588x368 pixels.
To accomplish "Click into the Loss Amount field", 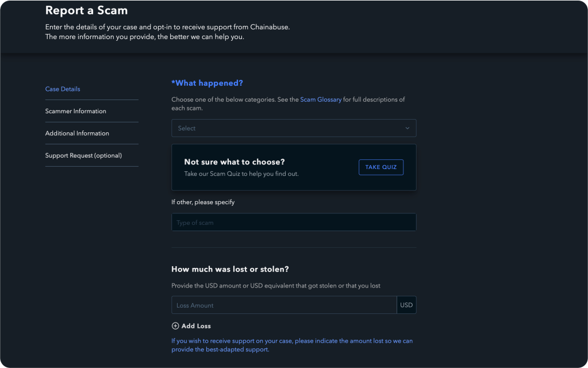I will pos(284,305).
